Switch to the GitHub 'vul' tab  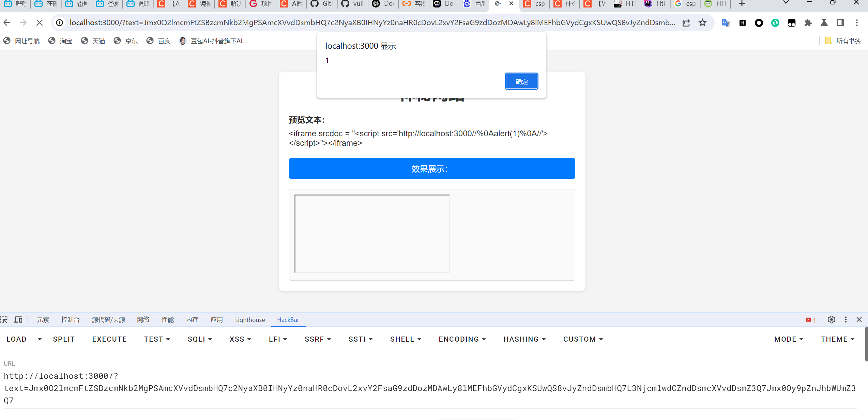click(353, 4)
